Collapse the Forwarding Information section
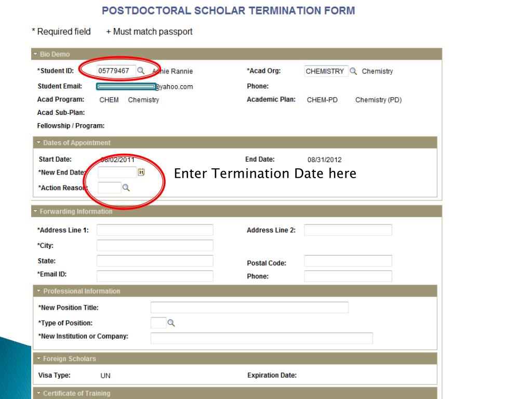Image resolution: width=532 pixels, height=399 pixels. (x=35, y=211)
